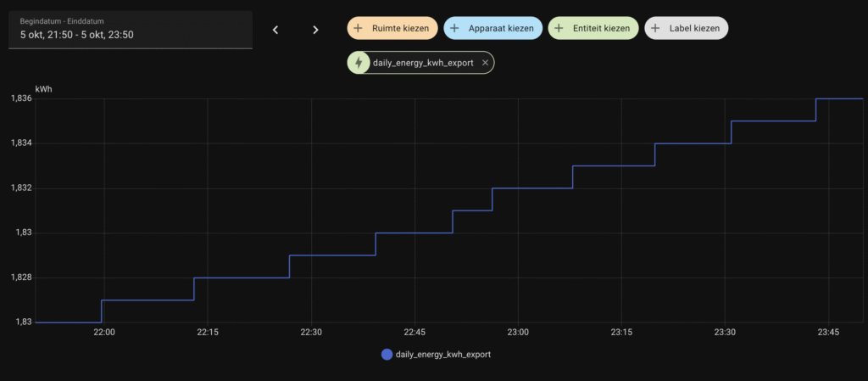This screenshot has width=868, height=381.
Task: Open the Begindatum - Einddatum date range field
Action: tap(131, 30)
